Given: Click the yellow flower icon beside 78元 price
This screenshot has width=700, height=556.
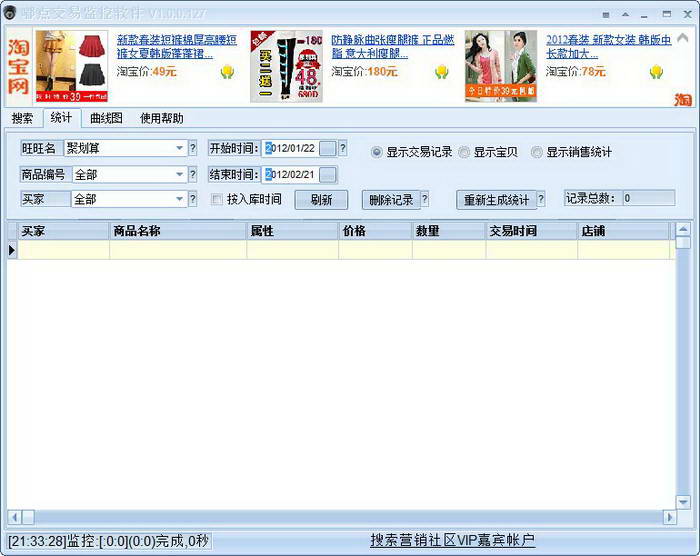Looking at the screenshot, I should click(x=656, y=71).
